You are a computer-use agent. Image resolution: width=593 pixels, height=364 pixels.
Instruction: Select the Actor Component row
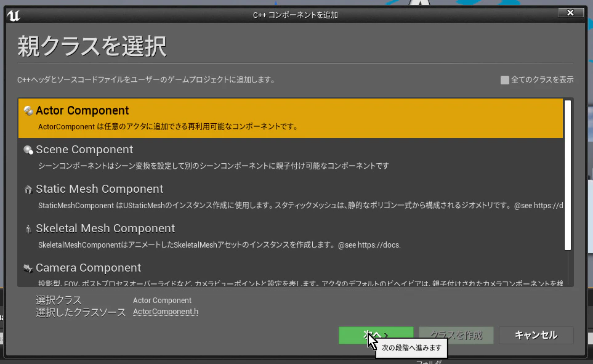(291, 118)
